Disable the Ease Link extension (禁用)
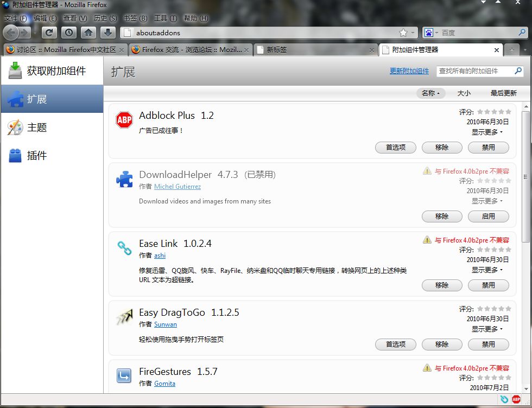532x408 pixels. click(x=488, y=285)
